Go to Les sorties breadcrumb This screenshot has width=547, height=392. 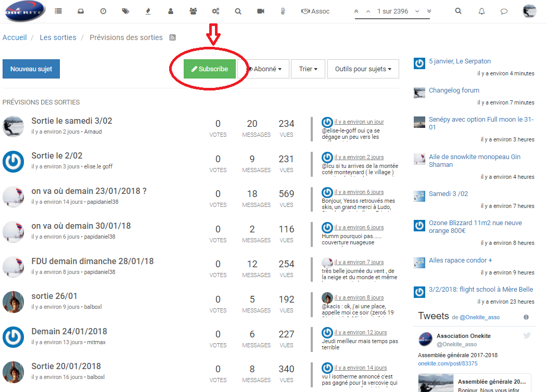pyautogui.click(x=58, y=37)
